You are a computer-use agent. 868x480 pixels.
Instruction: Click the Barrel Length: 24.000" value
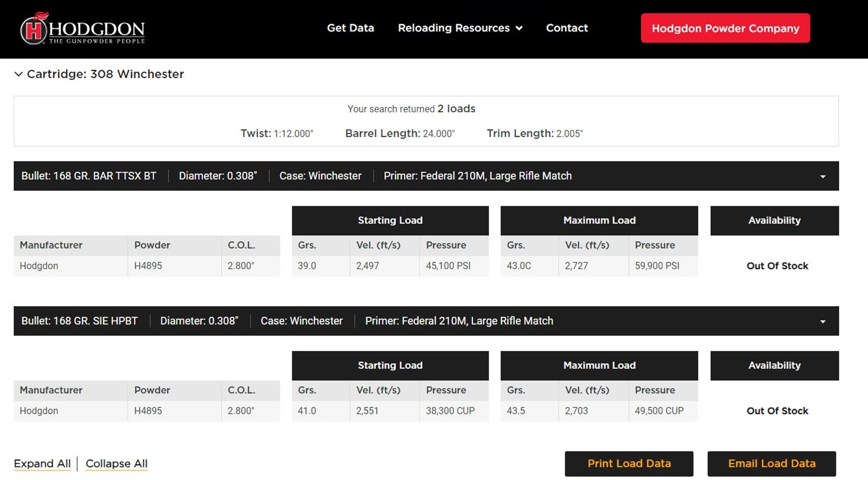(x=400, y=134)
